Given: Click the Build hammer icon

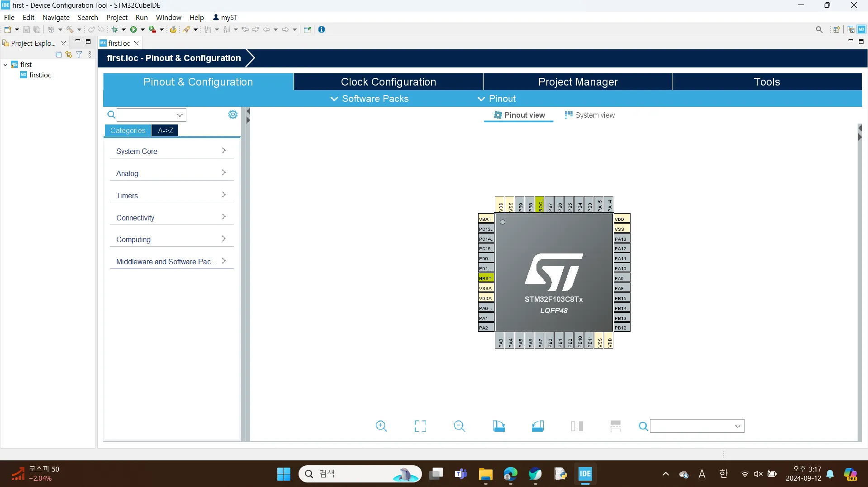Looking at the screenshot, I should [x=70, y=30].
